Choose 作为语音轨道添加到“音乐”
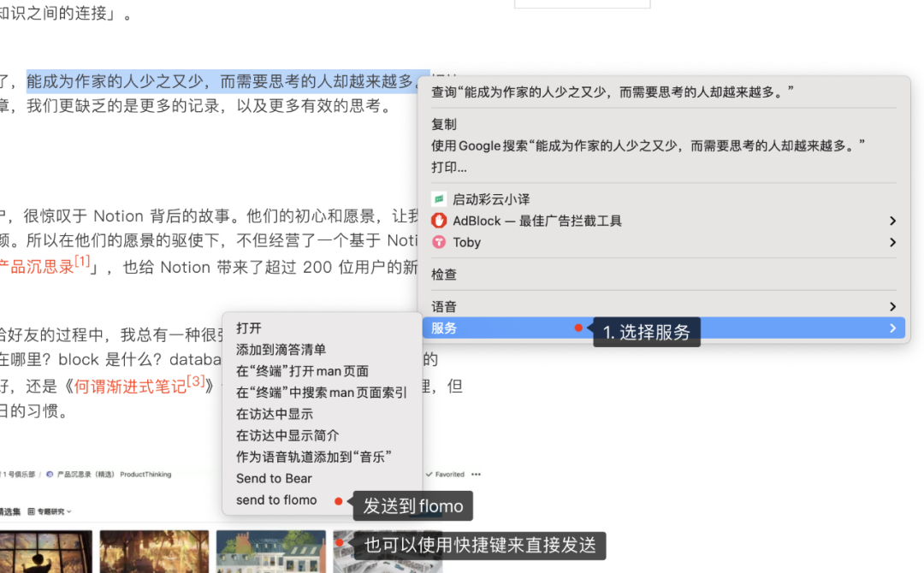Viewport: 924px width, 573px height. (322, 457)
